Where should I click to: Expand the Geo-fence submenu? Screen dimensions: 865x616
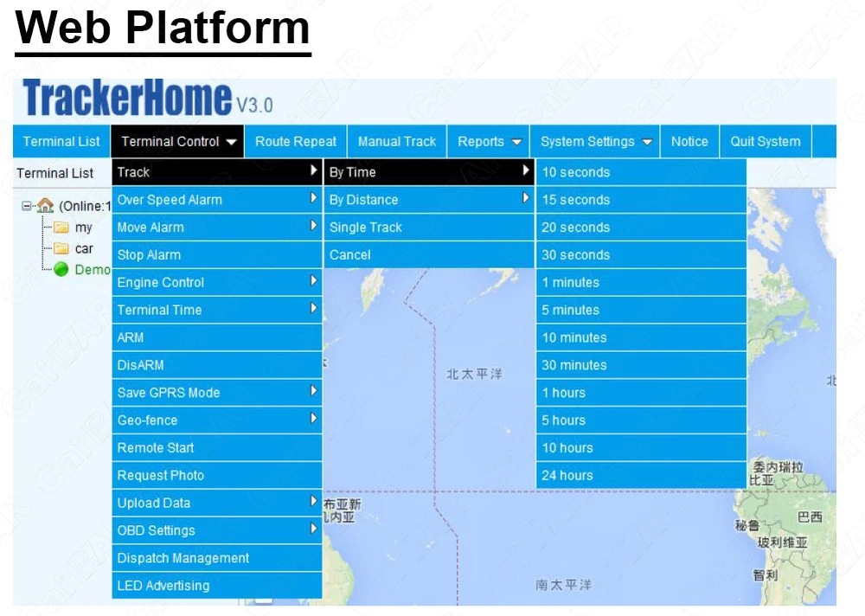217,420
